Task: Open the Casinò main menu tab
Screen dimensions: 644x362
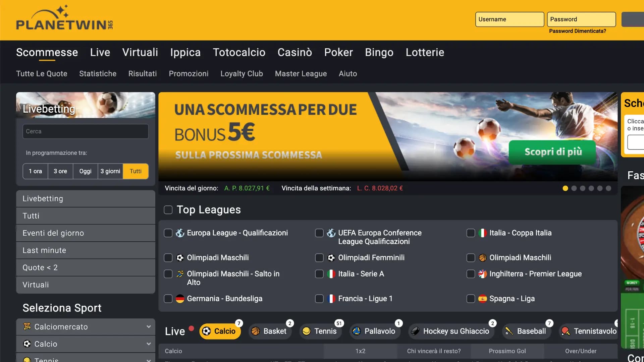Action: point(294,52)
